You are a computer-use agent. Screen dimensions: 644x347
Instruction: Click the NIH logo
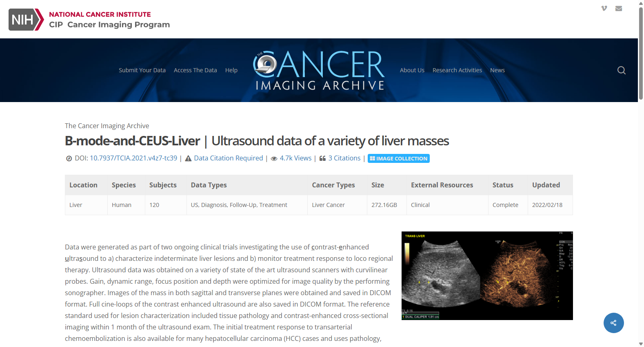(x=26, y=20)
